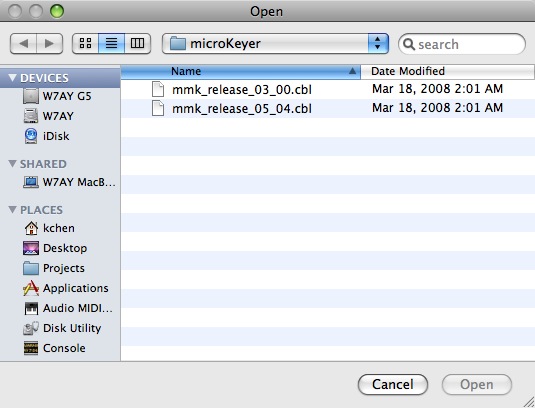Collapse the PLACES section
This screenshot has width=535, height=408.
[12, 209]
